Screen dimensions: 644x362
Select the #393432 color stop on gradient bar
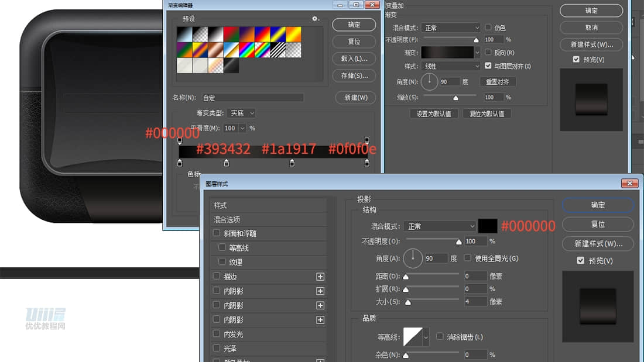coord(227,163)
